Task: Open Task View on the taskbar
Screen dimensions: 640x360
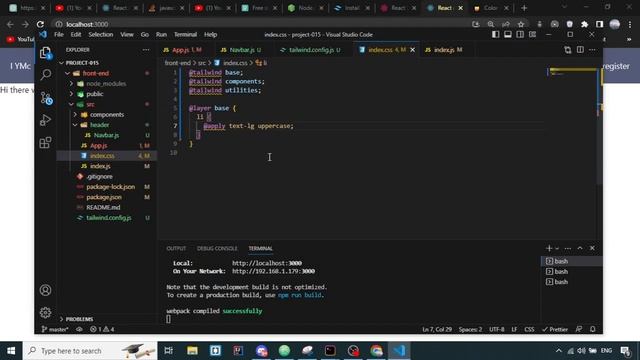Action: [169, 351]
